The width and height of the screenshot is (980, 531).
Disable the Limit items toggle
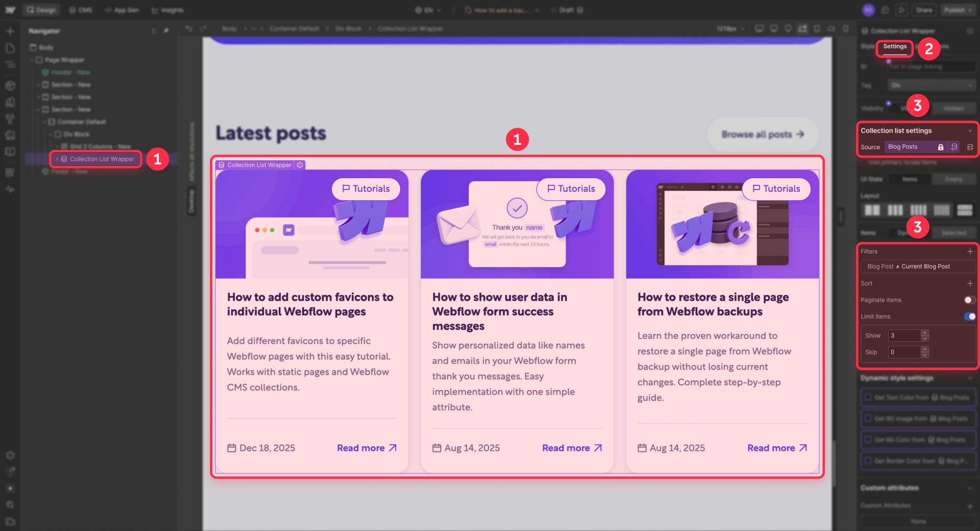tap(969, 317)
